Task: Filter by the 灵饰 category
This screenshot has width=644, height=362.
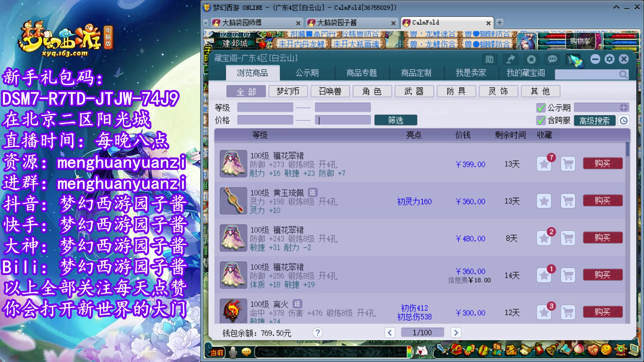Action: 498,91
